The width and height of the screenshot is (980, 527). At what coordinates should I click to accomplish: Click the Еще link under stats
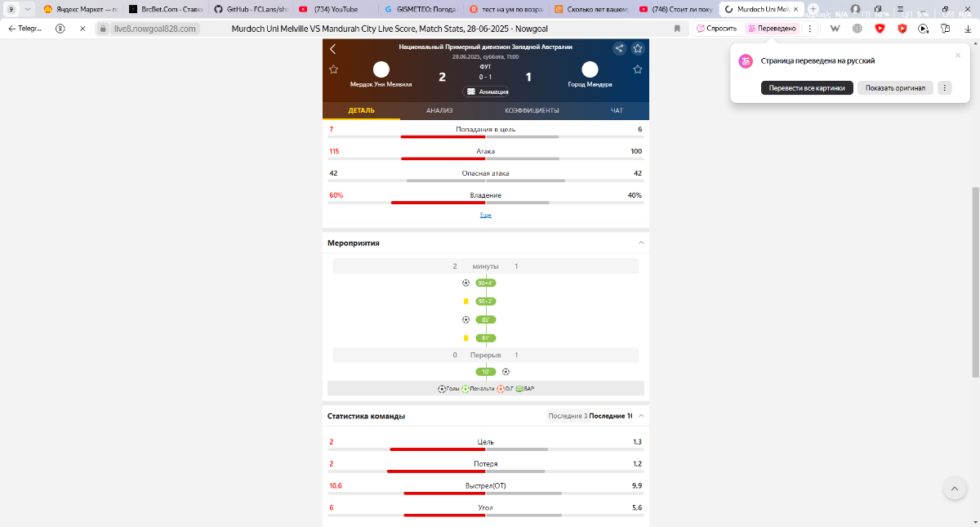[x=485, y=215]
